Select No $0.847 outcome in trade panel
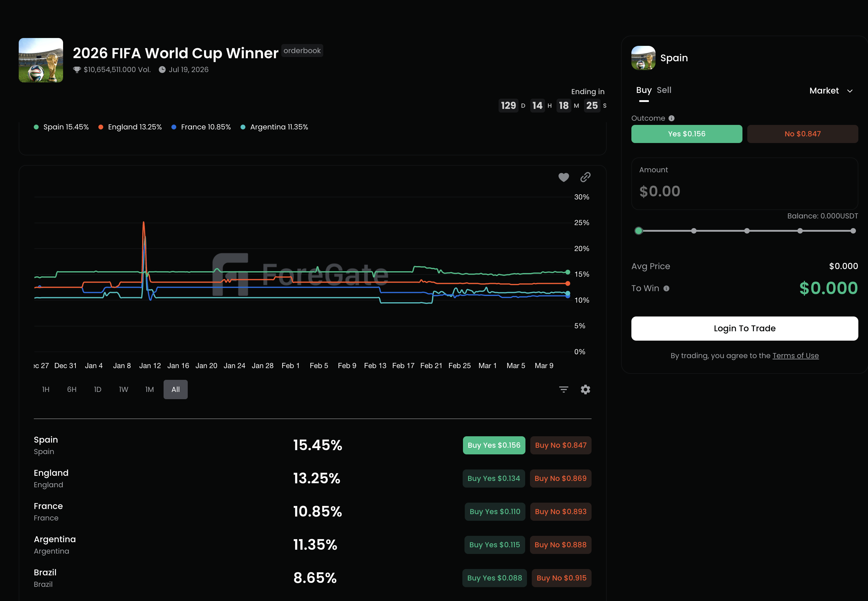 pyautogui.click(x=803, y=134)
